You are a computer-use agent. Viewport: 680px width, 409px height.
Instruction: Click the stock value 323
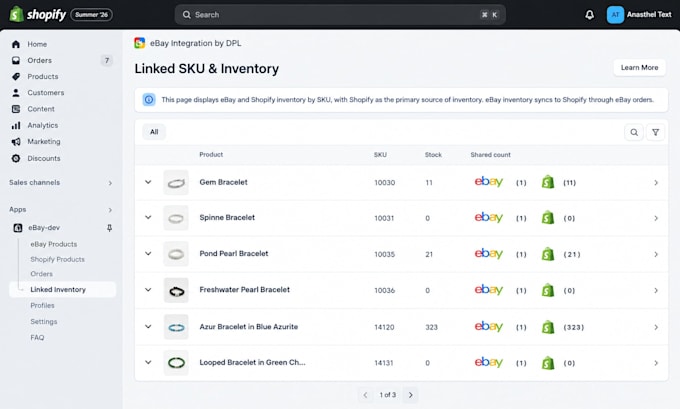click(432, 327)
